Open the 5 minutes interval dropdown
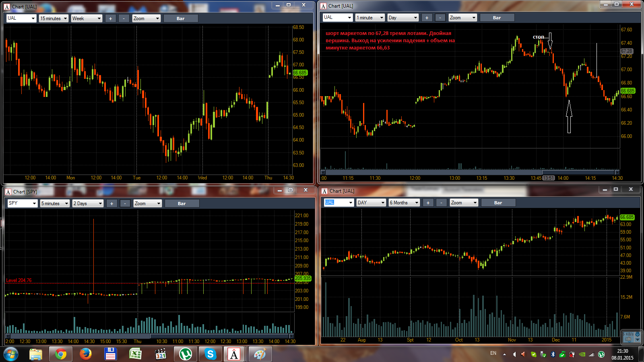Viewport: 644px width, 362px height. point(55,204)
